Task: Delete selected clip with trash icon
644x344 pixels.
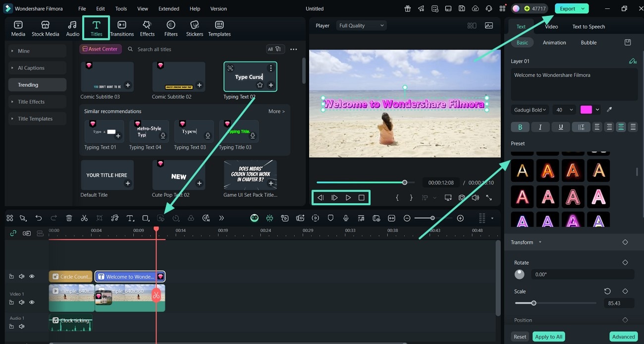Action: (x=69, y=218)
